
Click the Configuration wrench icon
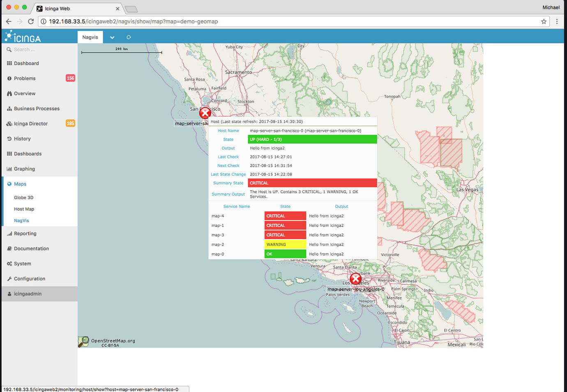(x=9, y=279)
